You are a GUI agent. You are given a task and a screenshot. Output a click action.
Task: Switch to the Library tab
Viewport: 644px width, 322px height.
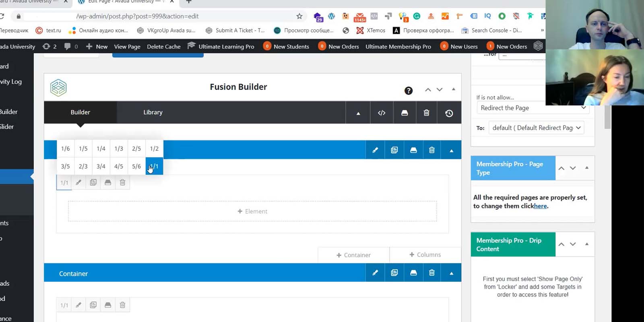pyautogui.click(x=153, y=112)
